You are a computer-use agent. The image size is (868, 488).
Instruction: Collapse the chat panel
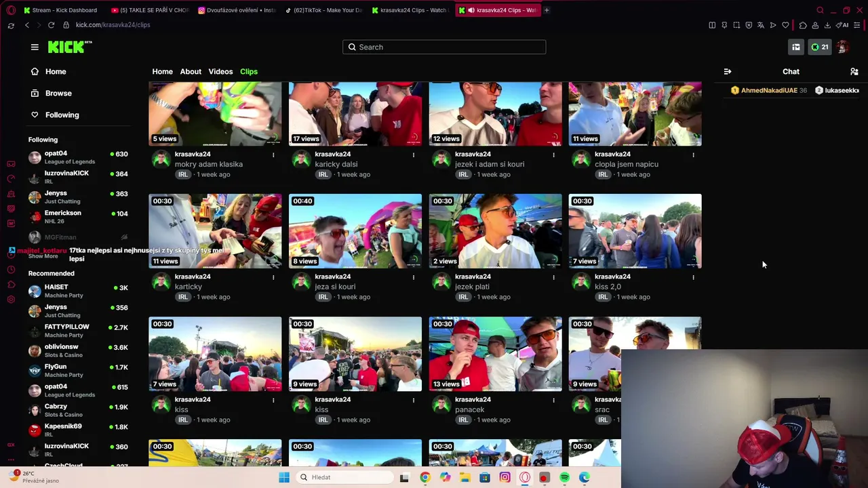pos(728,71)
